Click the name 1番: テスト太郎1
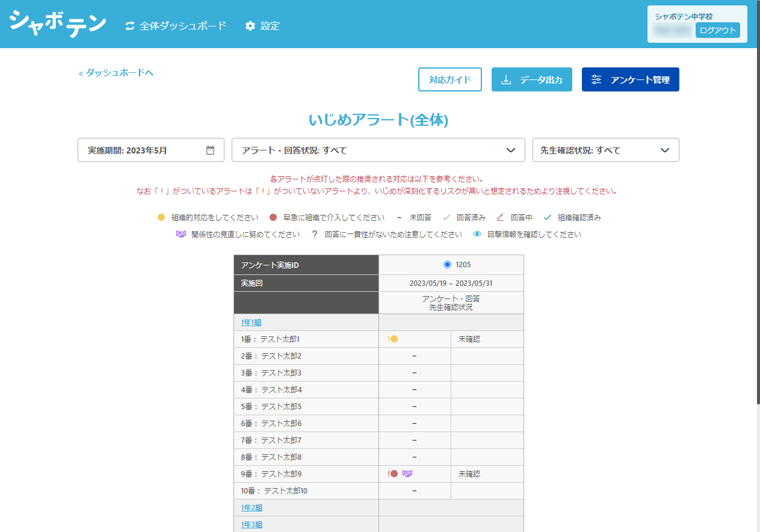760x532 pixels. 270,339
